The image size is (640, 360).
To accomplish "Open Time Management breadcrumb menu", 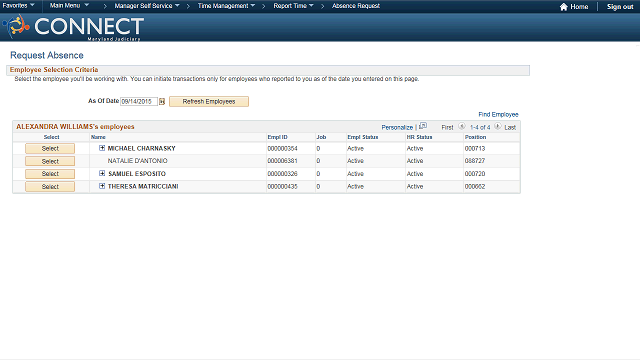I will coord(227,6).
